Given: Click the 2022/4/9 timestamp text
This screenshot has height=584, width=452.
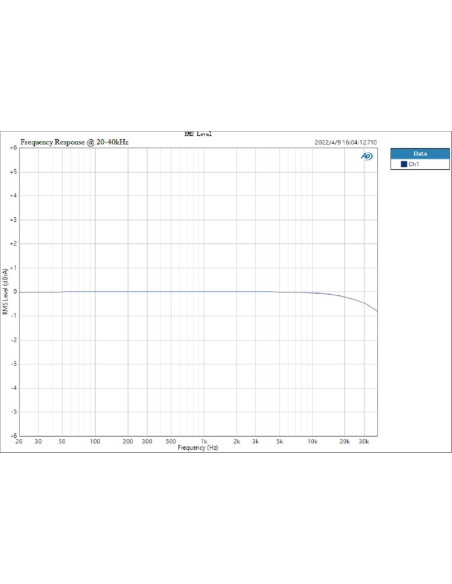Looking at the screenshot, I should pos(346,142).
